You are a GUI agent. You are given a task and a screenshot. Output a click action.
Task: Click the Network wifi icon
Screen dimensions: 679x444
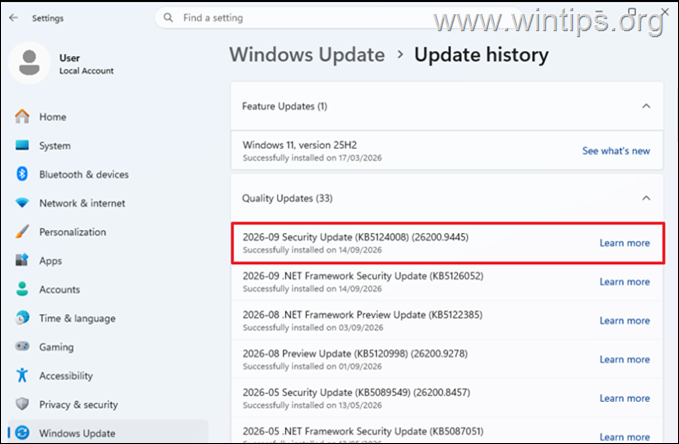click(22, 203)
